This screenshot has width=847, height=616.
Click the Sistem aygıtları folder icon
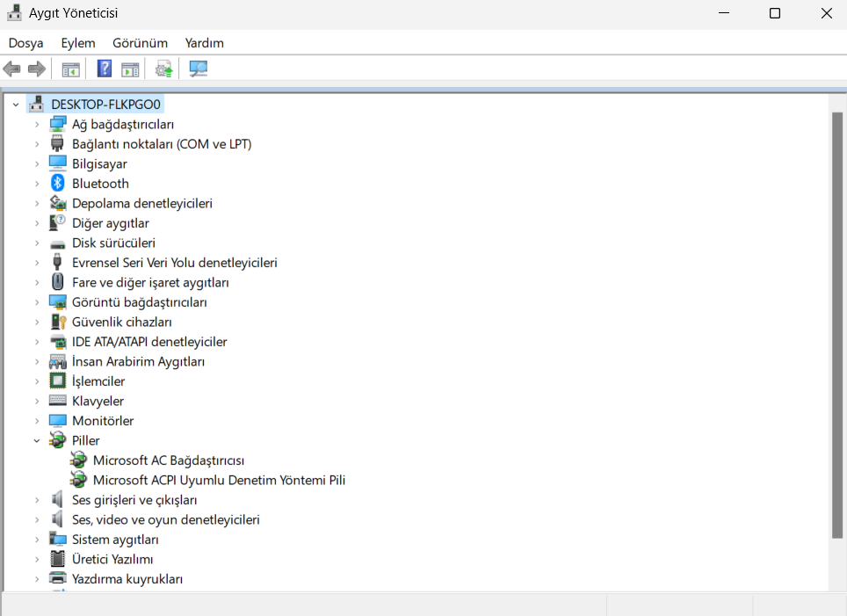coord(57,539)
